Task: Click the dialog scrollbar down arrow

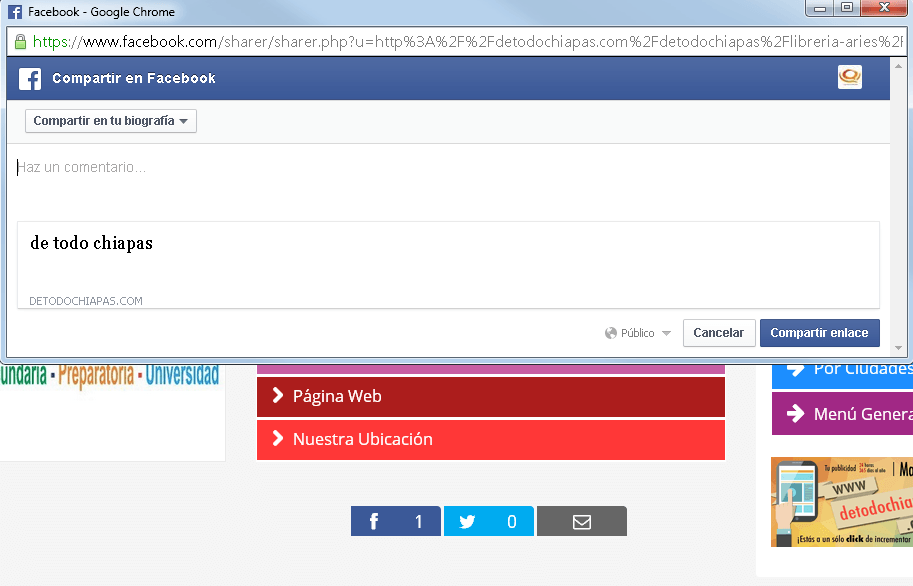Action: point(898,348)
